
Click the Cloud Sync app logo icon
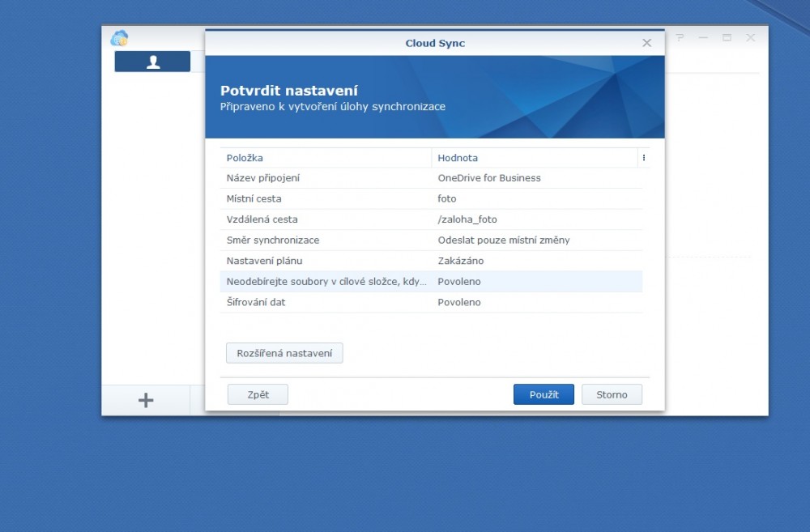click(x=120, y=38)
